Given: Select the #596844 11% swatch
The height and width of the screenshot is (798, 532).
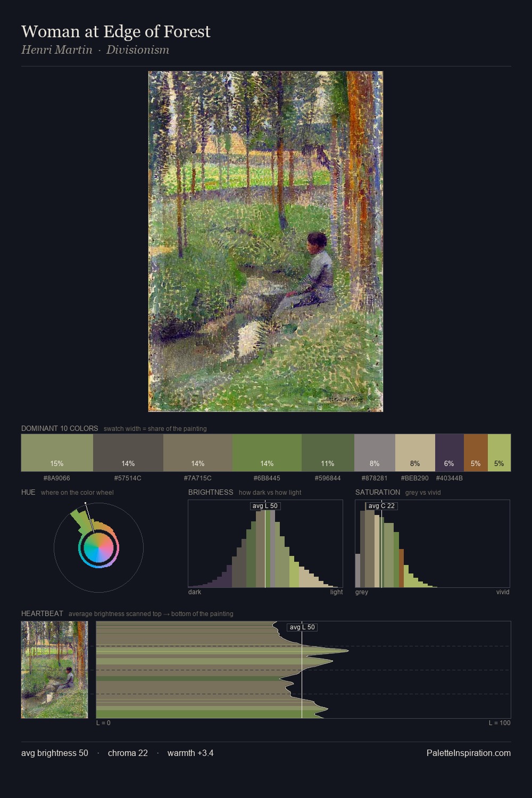Looking at the screenshot, I should 328,453.
